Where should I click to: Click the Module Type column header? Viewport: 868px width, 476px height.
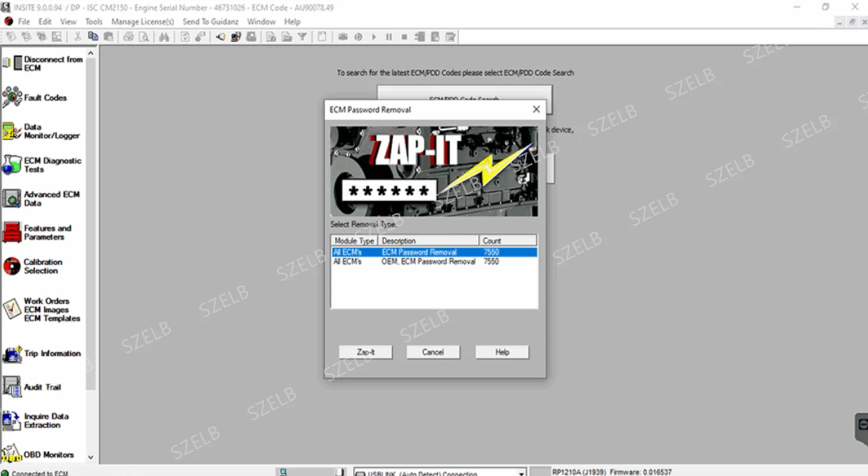point(355,241)
